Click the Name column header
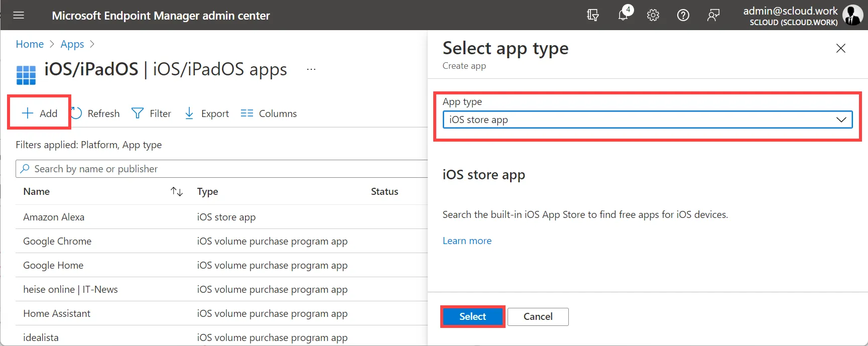This screenshot has width=868, height=346. (37, 191)
